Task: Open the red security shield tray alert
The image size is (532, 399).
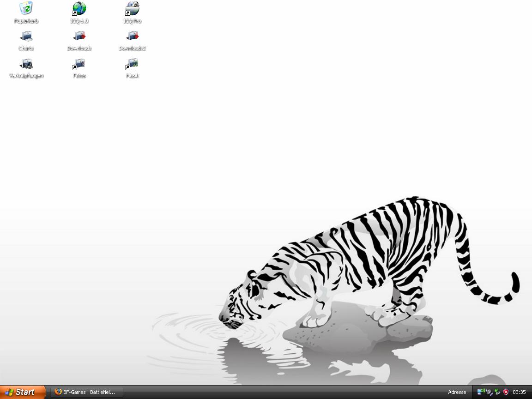Action: 506,392
